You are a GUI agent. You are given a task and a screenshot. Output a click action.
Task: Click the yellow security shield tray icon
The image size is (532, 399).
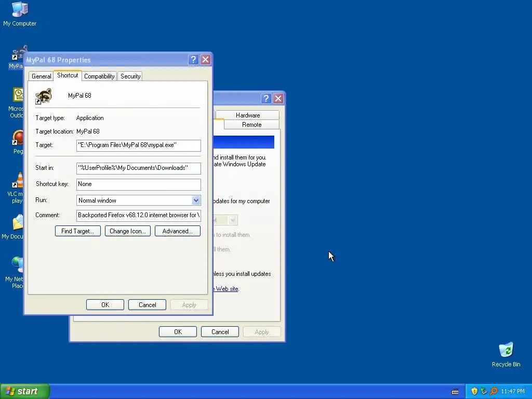pos(474,391)
